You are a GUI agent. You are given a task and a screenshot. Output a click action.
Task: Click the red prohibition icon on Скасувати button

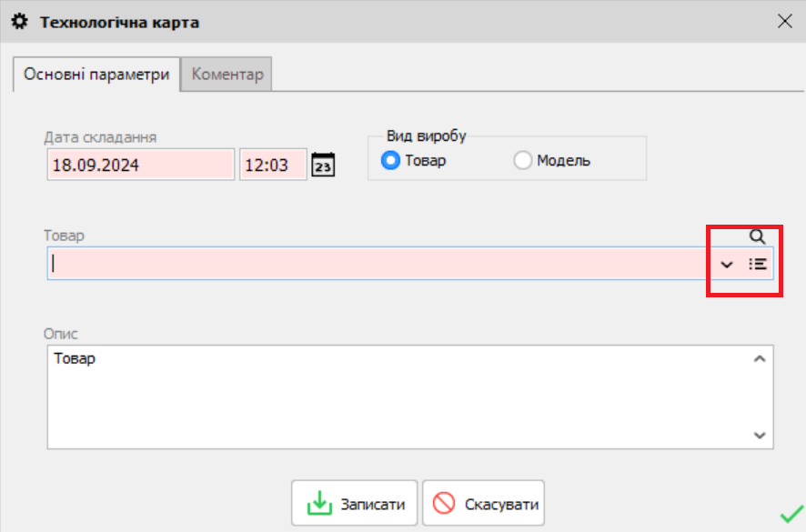click(444, 502)
